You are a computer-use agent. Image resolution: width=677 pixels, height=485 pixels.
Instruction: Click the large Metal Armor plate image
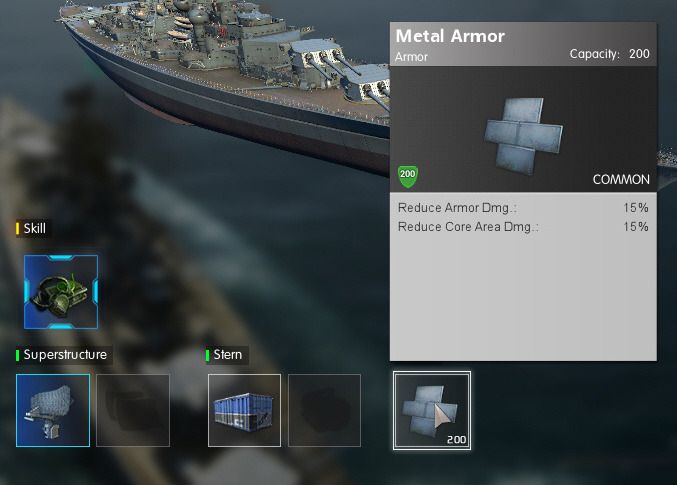pos(524,136)
